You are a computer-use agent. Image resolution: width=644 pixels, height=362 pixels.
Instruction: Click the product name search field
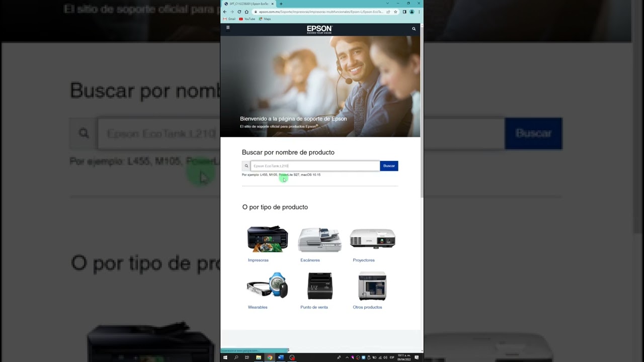[x=315, y=166]
